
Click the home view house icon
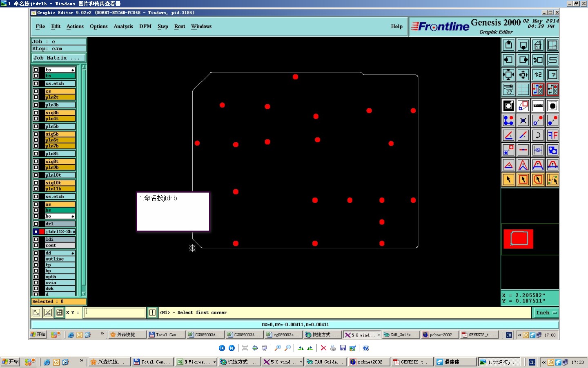[538, 45]
